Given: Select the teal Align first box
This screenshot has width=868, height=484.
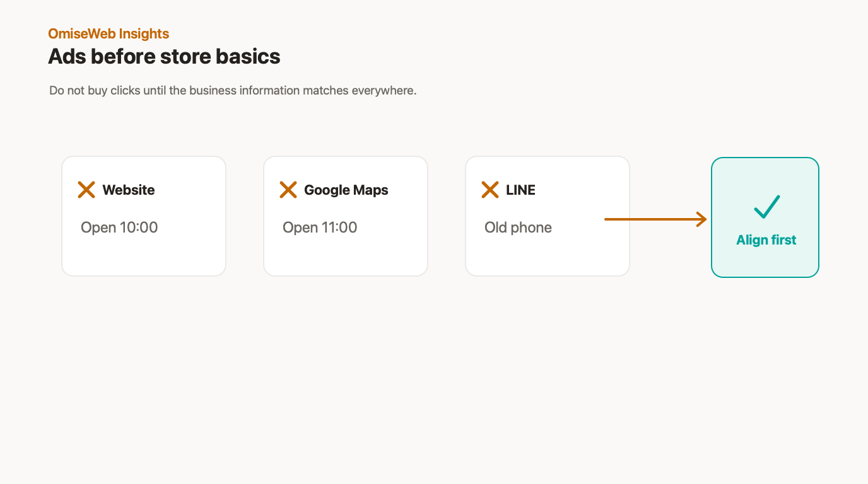Looking at the screenshot, I should (x=765, y=217).
